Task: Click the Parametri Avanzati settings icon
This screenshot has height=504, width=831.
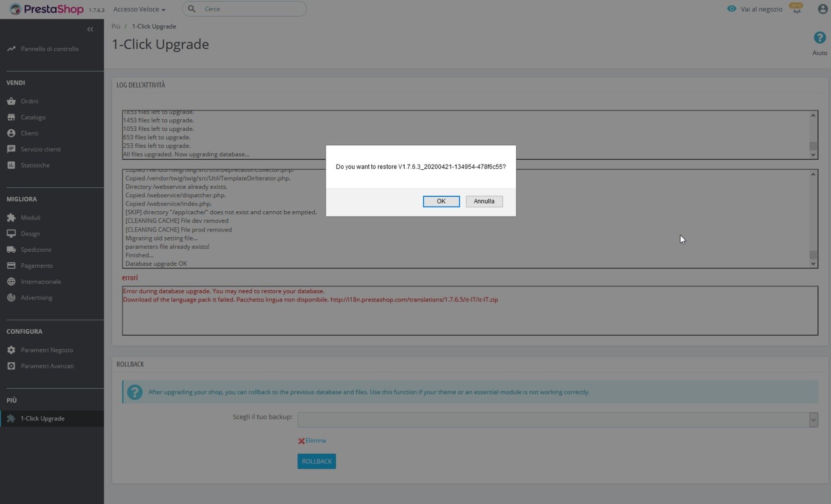Action: click(x=11, y=366)
